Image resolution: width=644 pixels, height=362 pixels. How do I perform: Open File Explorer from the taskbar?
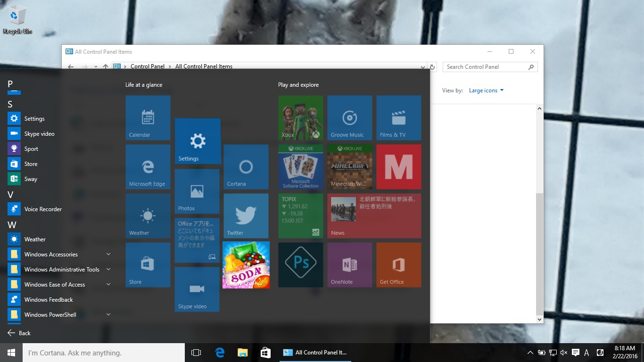pos(242,353)
